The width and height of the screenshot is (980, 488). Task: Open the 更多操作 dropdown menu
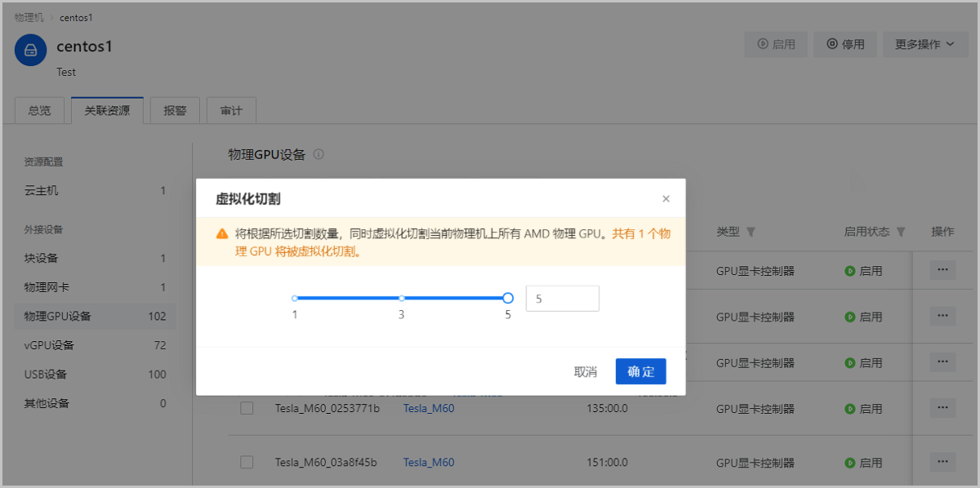click(x=925, y=44)
